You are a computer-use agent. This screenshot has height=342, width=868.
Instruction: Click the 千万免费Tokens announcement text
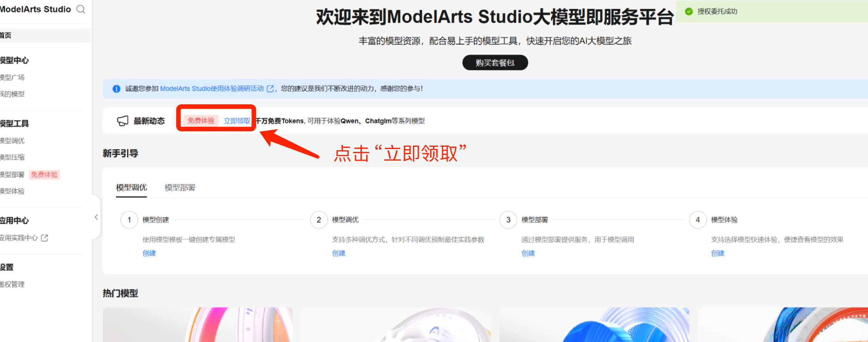(341, 121)
